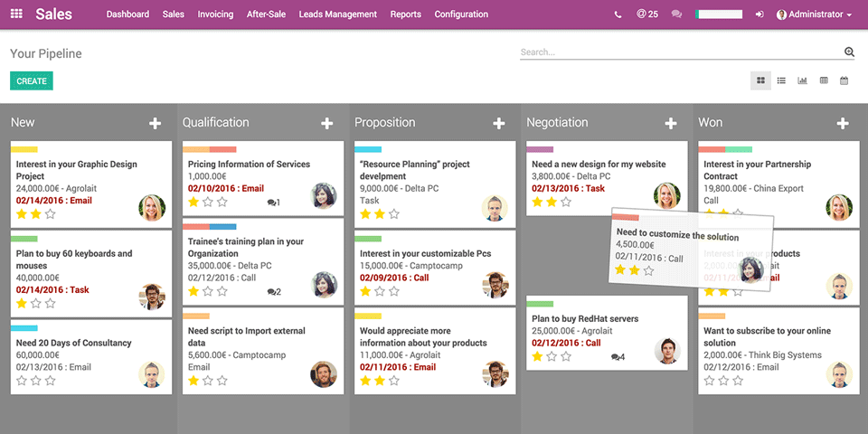Switch to pivot table view
This screenshot has width=868, height=434.
click(x=823, y=80)
